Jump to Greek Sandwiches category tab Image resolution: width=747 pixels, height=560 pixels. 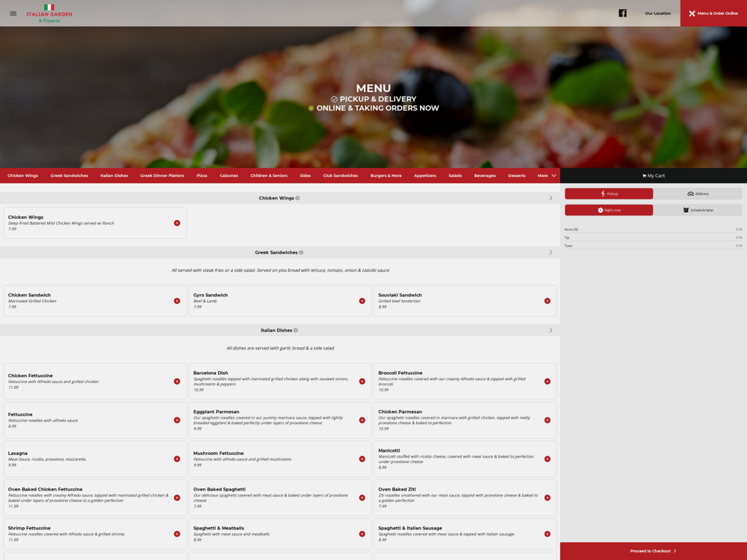[x=69, y=175]
